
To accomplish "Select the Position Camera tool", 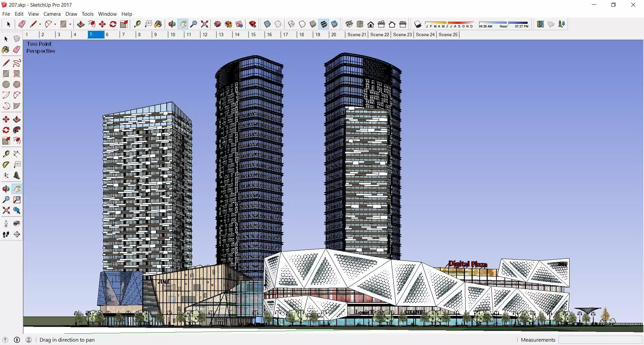I will [x=6, y=224].
